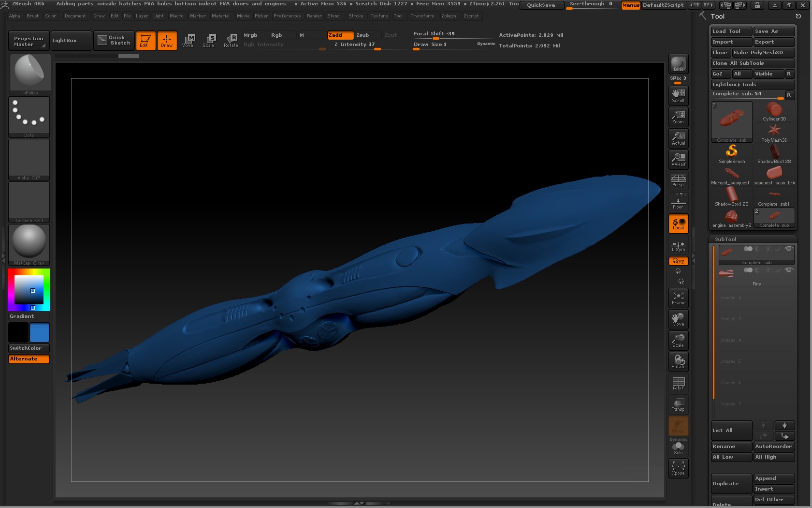This screenshot has height=508, width=812.
Task: Choose the Scale tool in top toolbar
Action: tap(209, 41)
